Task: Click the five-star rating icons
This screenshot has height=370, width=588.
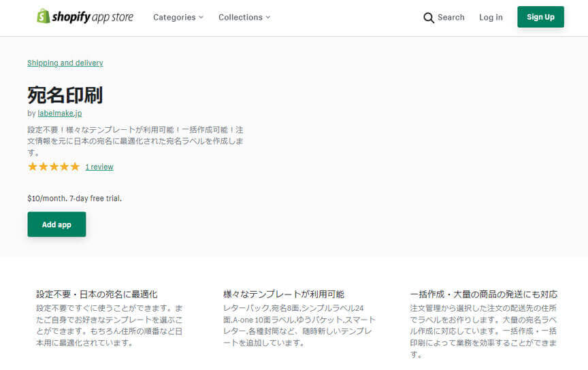Action: pos(54,167)
